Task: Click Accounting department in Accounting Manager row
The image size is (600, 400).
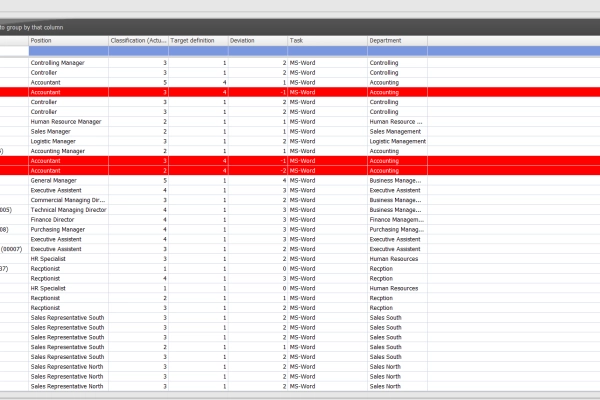Action: point(397,151)
